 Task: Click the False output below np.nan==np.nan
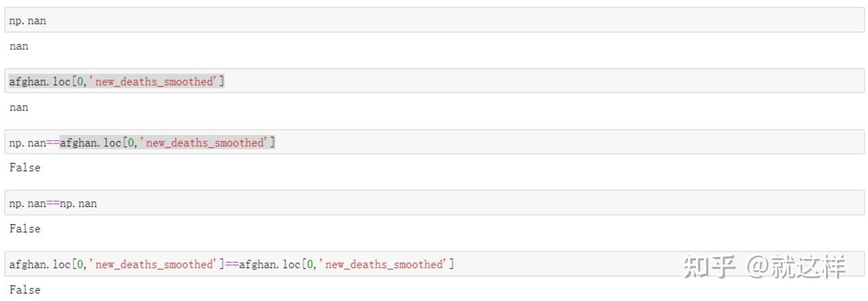tap(25, 229)
